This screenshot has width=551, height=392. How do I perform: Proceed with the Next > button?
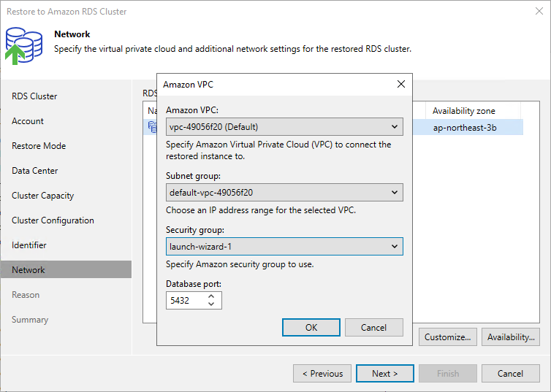pos(385,374)
